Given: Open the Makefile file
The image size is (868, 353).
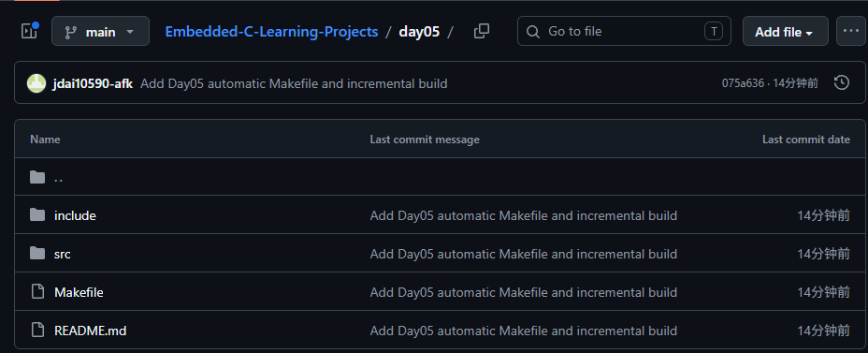Looking at the screenshot, I should 79,292.
